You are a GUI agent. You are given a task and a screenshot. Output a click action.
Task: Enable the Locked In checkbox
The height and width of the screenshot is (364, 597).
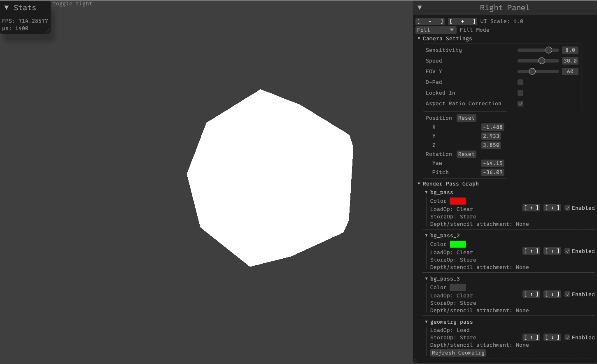point(520,93)
